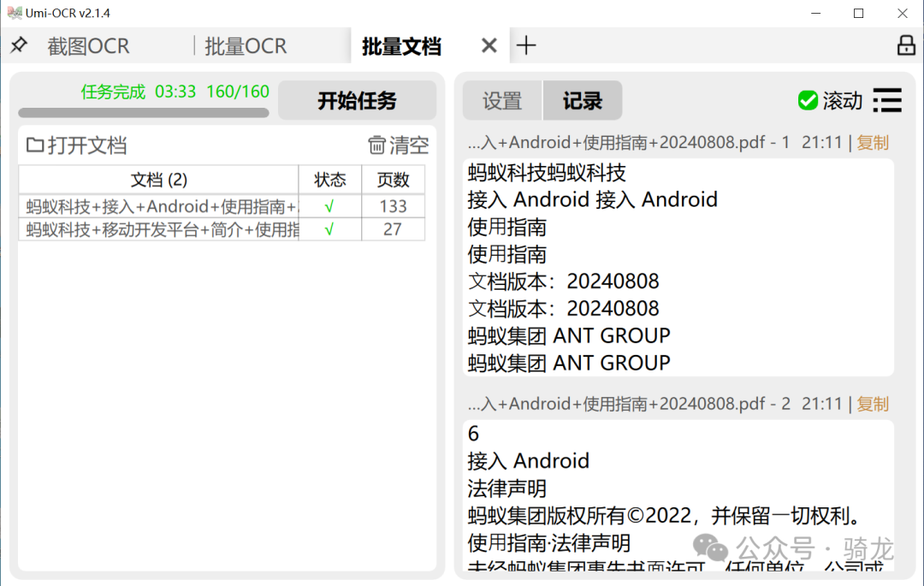Select the 133-page Android guide document row
924x586 pixels.
click(x=160, y=206)
